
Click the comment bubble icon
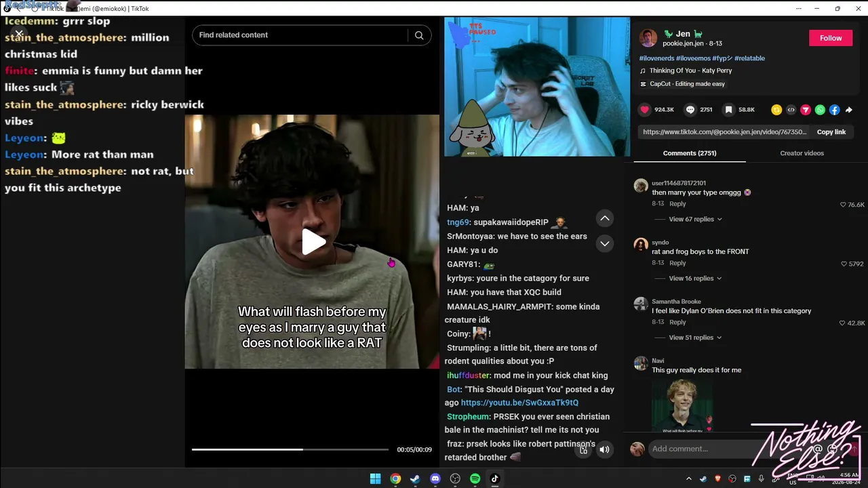pos(690,110)
